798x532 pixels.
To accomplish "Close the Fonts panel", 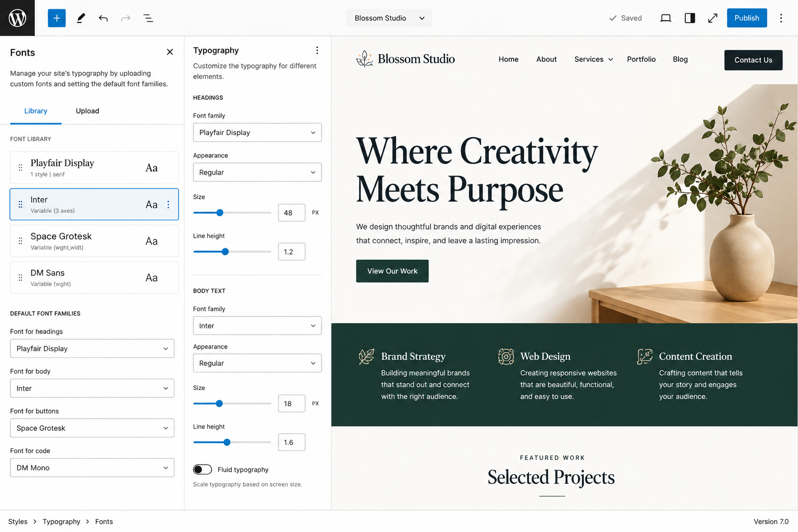I will click(x=170, y=52).
